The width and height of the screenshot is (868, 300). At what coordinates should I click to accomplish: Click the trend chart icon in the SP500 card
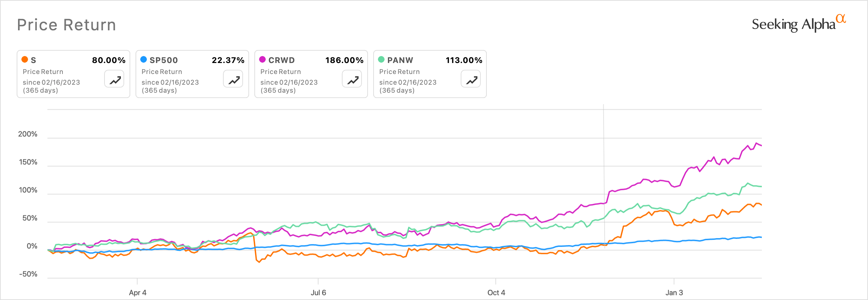click(233, 79)
